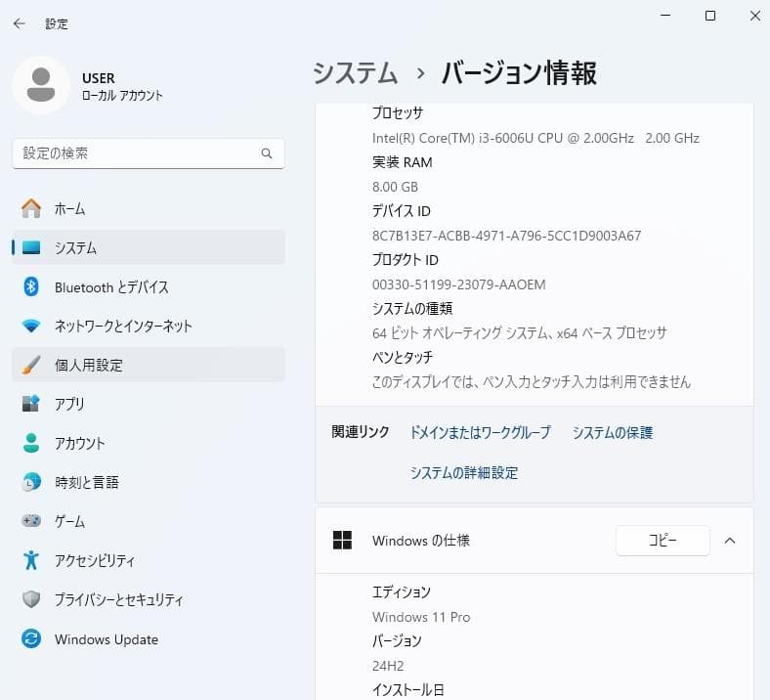Screen dimensions: 770x700
Task: Click the コピー button
Action: (663, 541)
